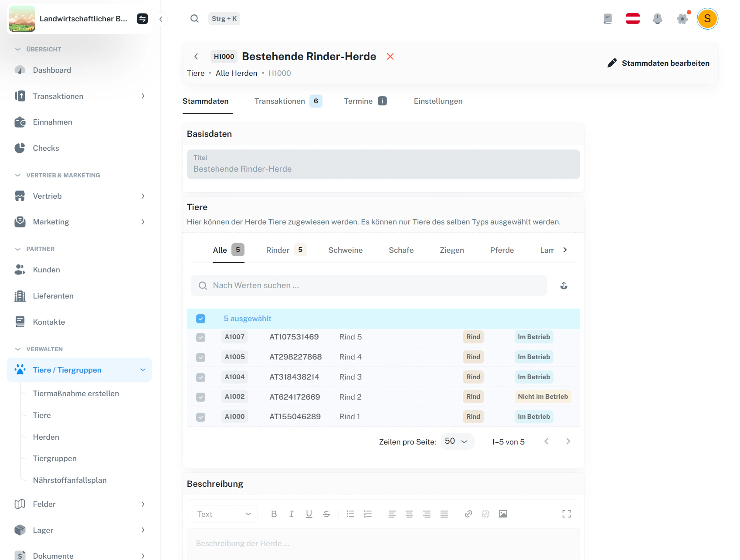Screen dimensions: 740x560
Task: Expand the Marketing sidebar menu
Action: pyautogui.click(x=79, y=222)
